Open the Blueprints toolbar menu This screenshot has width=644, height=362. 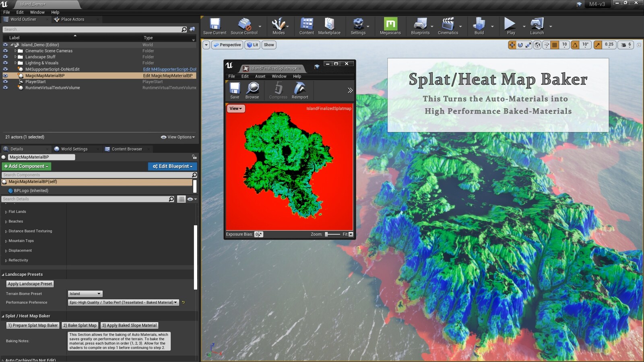click(x=420, y=25)
